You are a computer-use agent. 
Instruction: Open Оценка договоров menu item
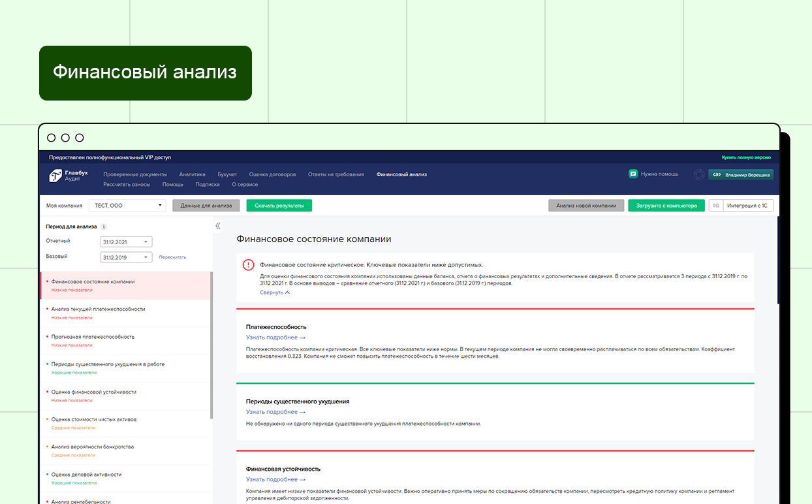point(272,174)
